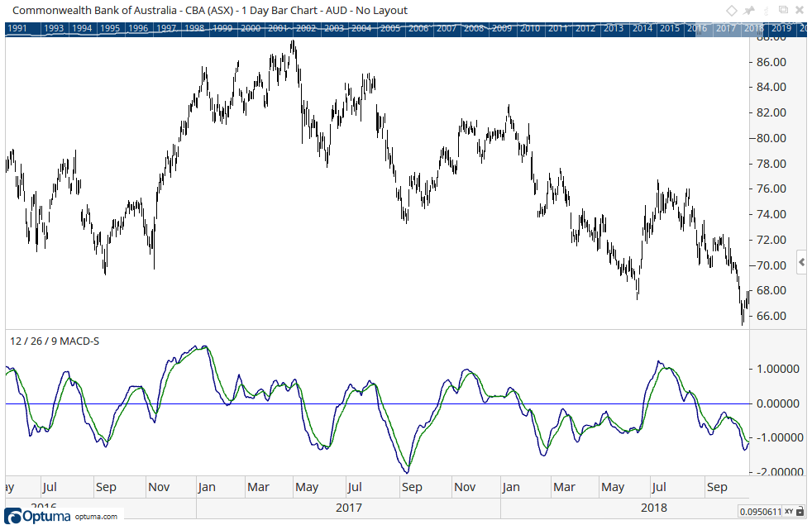Select the Commonwealth Bank of Australia chart title
The width and height of the screenshot is (812, 525).
click(x=210, y=11)
